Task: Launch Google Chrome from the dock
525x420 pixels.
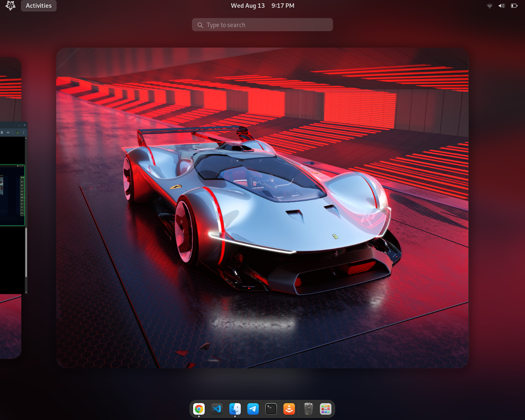Action: pyautogui.click(x=199, y=409)
